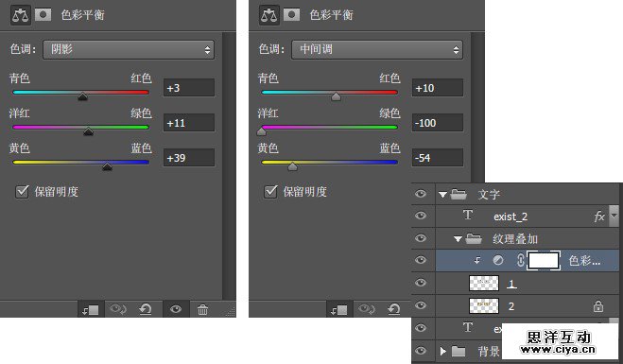Click mask icon in left Shadows panel

pyautogui.click(x=43, y=15)
